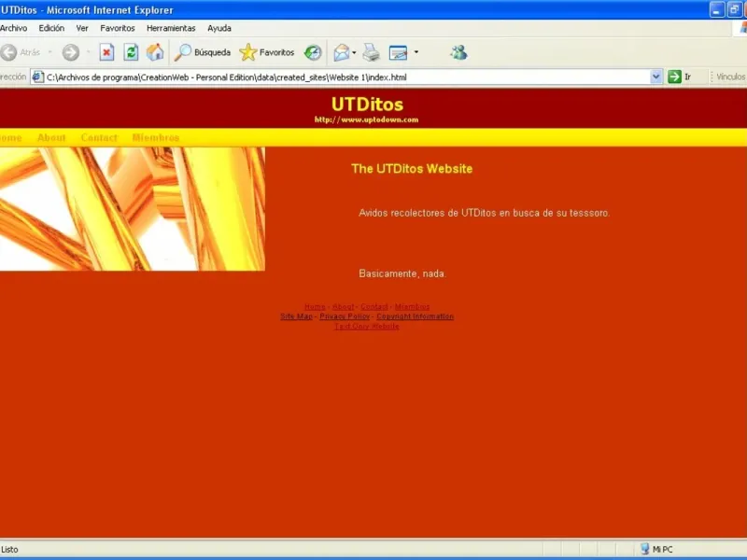
Task: Click the Refresh page icon
Action: tap(131, 52)
